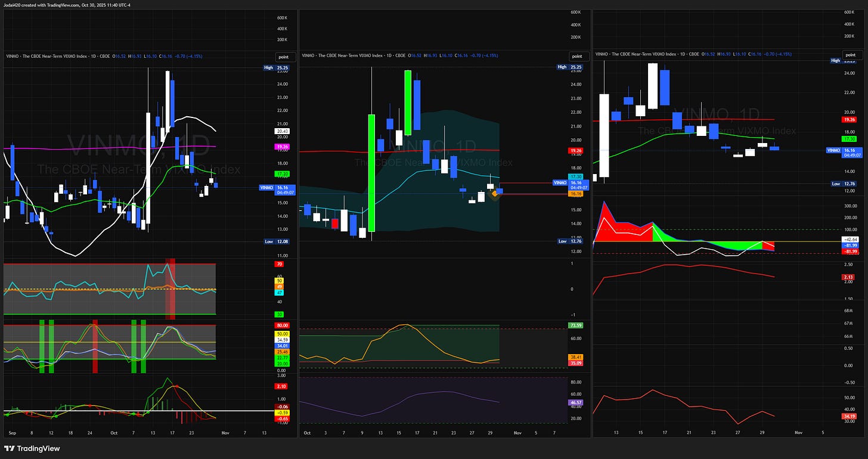This screenshot has height=459, width=868.
Task: Click the green 17.20 moving average label
Action: pyautogui.click(x=281, y=174)
